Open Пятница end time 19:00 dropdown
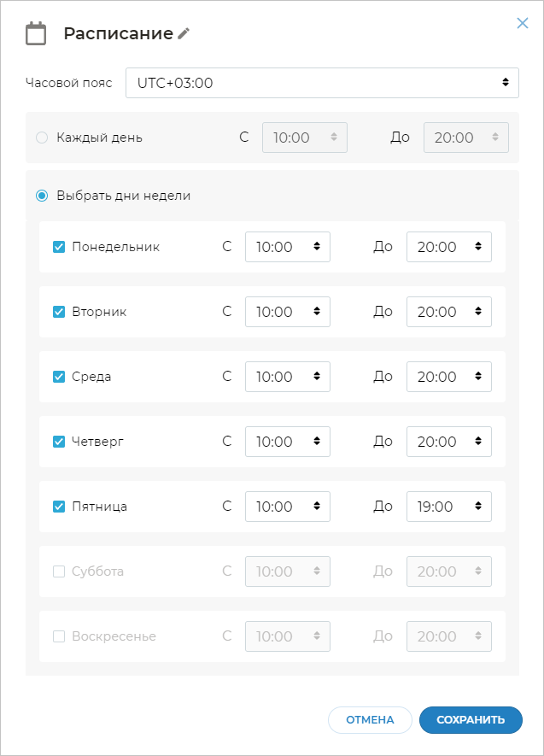This screenshot has width=544, height=756. [448, 507]
